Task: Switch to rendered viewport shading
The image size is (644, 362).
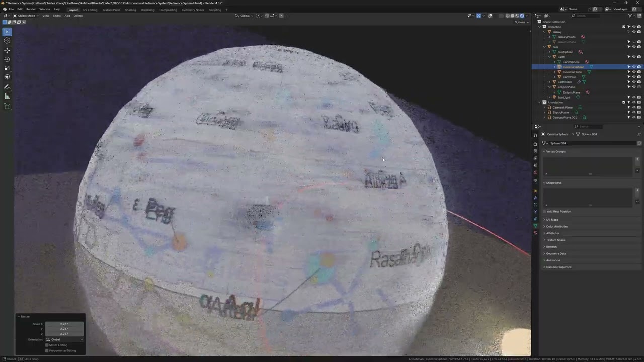Action: (522, 16)
